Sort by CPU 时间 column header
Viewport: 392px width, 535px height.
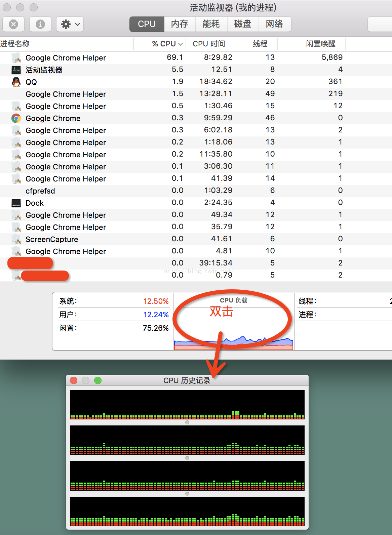tap(210, 44)
